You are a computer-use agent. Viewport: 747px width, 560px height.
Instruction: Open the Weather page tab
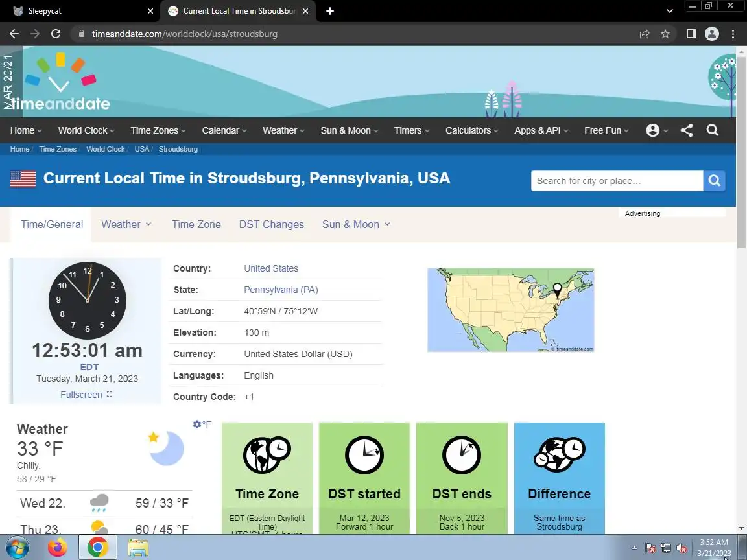[x=126, y=224]
